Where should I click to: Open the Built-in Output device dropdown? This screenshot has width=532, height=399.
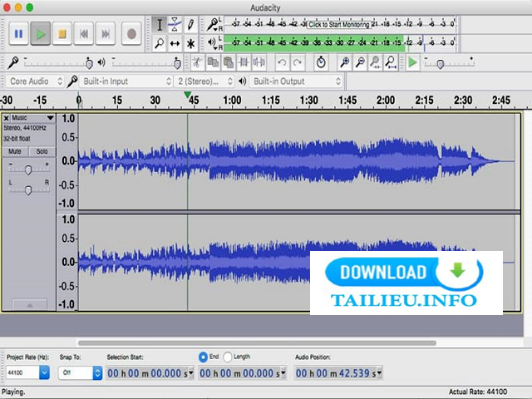coord(296,81)
